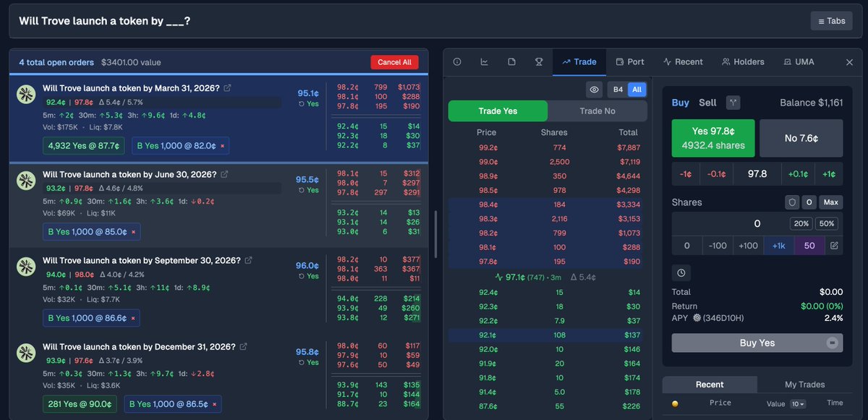Image resolution: width=868 pixels, height=420 pixels.
Task: Switch to the Holders tab
Action: coord(742,62)
